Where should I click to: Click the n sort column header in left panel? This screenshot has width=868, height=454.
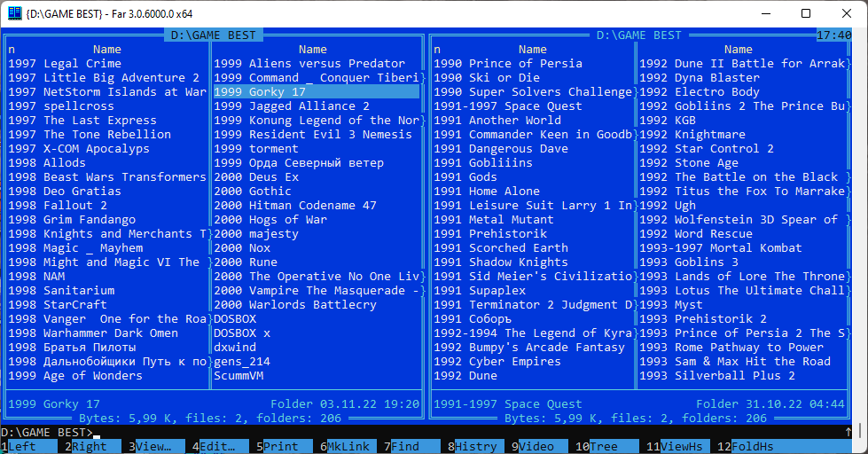[x=12, y=50]
